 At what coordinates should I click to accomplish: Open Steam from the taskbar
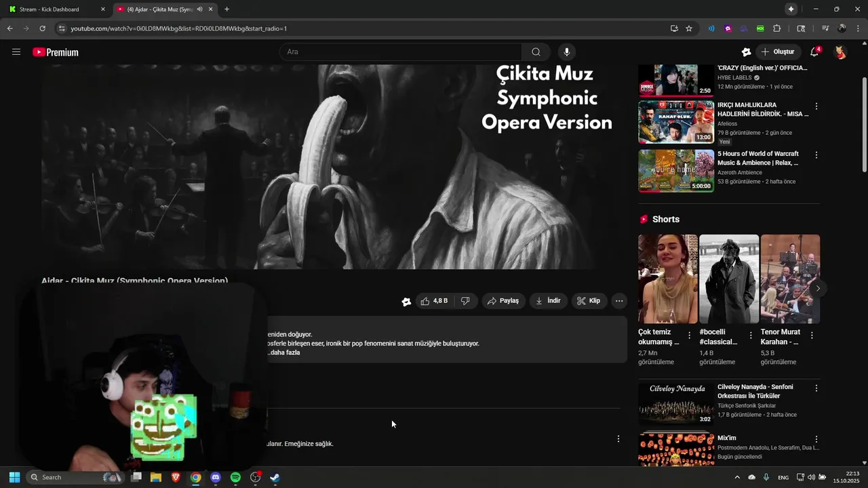click(x=275, y=477)
